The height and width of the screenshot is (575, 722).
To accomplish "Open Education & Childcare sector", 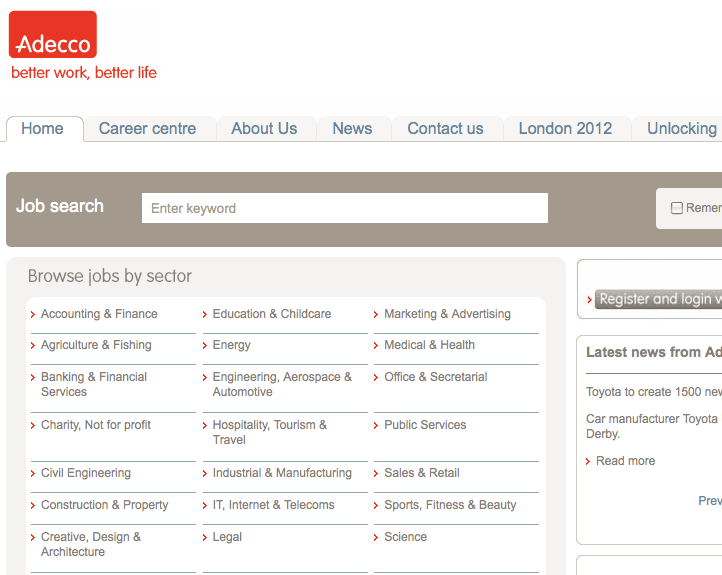I will tap(272, 314).
